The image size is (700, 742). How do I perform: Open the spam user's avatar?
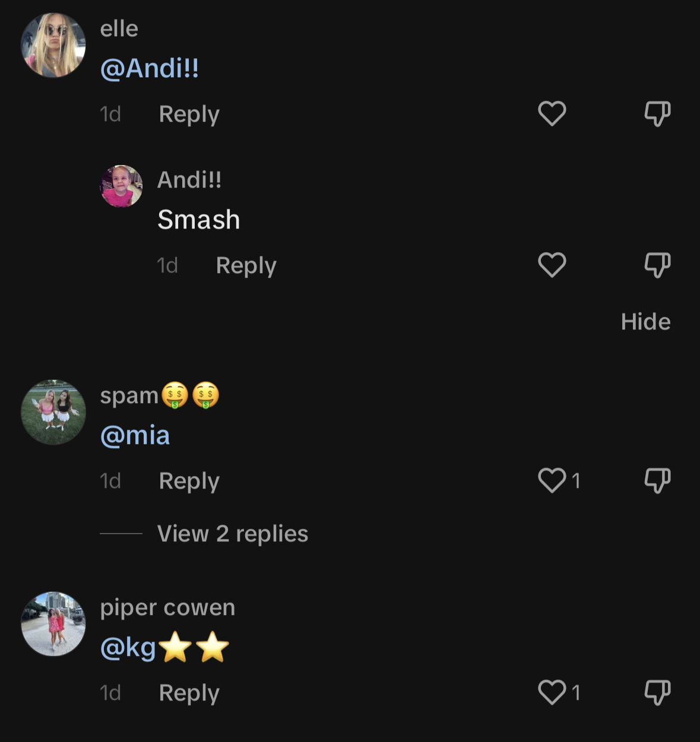[x=53, y=412]
